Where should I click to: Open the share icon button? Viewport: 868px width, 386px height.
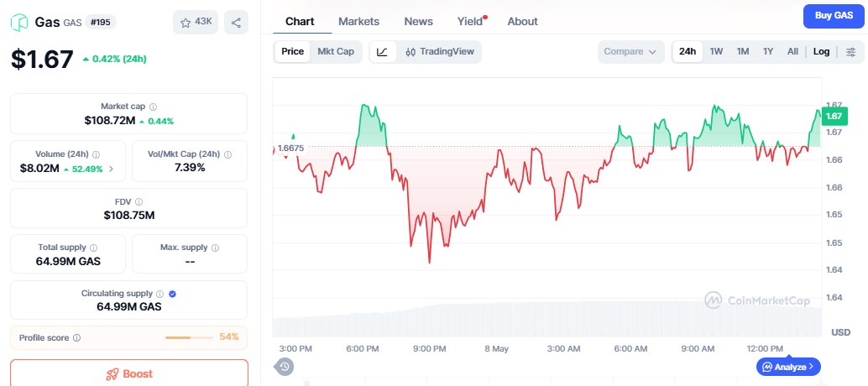pyautogui.click(x=237, y=22)
